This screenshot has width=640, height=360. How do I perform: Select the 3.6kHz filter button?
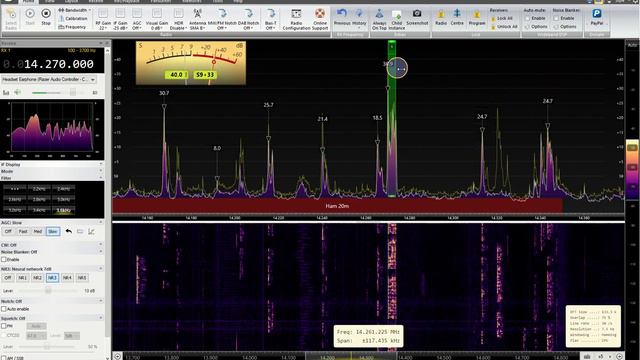click(63, 210)
